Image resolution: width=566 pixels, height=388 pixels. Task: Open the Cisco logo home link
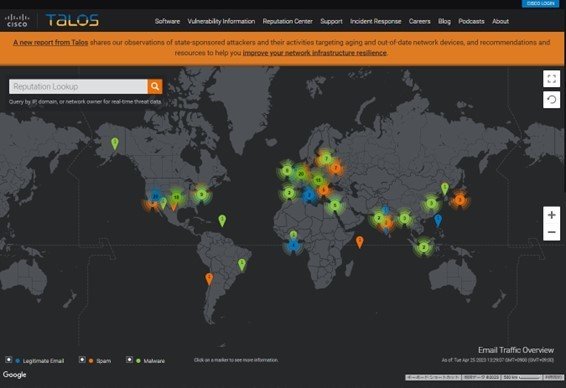pyautogui.click(x=17, y=21)
